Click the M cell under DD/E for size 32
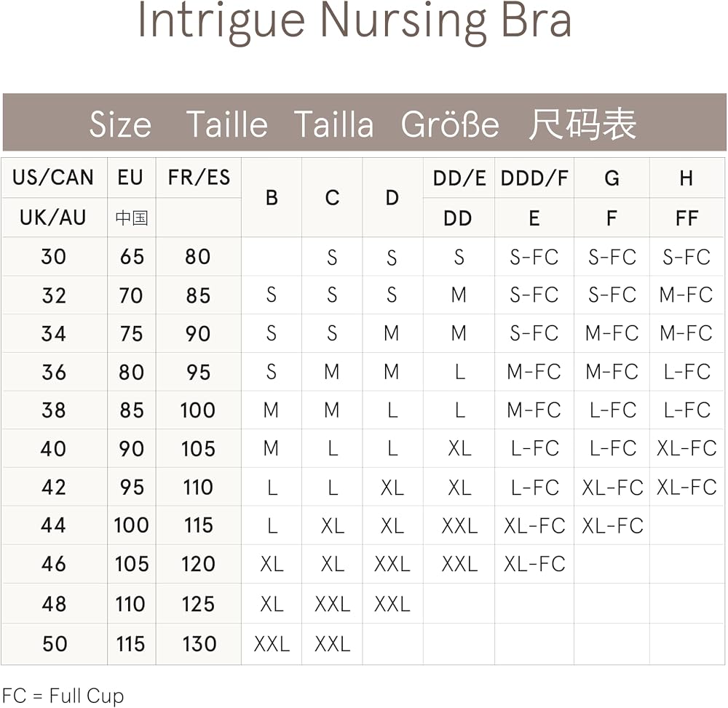728x708 pixels. click(459, 295)
